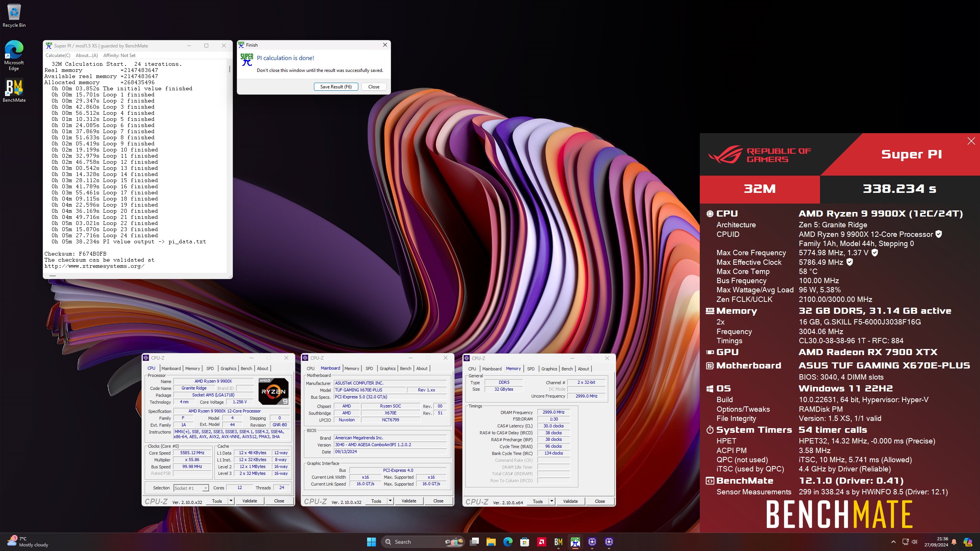Click Close button in CPU-Z Memory window

600,501
